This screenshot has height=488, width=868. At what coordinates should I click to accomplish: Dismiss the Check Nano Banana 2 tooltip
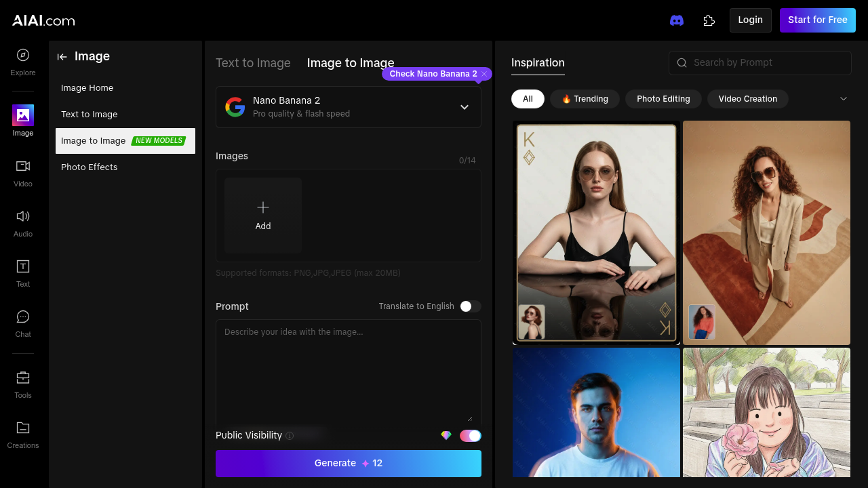(x=484, y=74)
